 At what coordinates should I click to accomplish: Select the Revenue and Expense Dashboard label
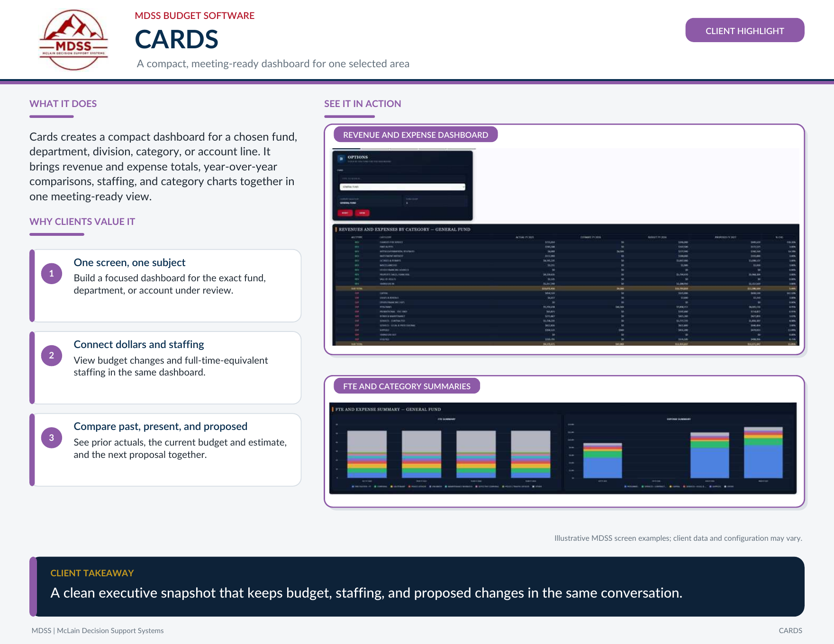coord(416,134)
